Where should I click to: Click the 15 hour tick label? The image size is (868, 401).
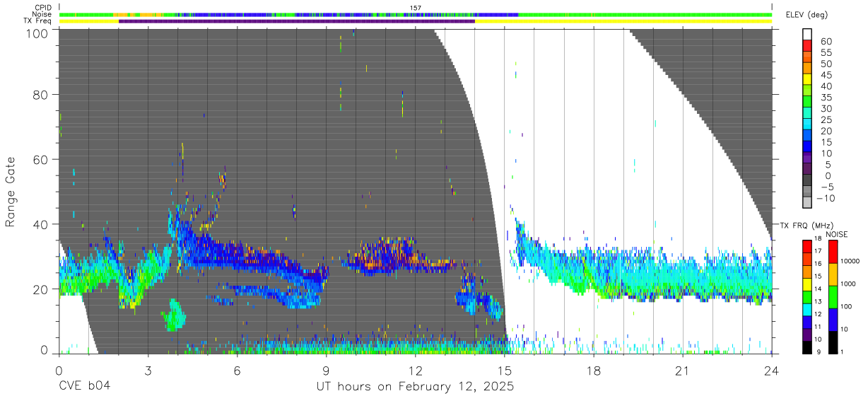point(505,371)
